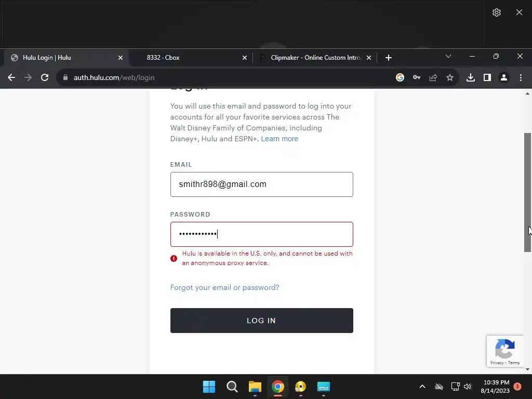Show hidden system tray icons
The height and width of the screenshot is (399, 532).
click(422, 387)
